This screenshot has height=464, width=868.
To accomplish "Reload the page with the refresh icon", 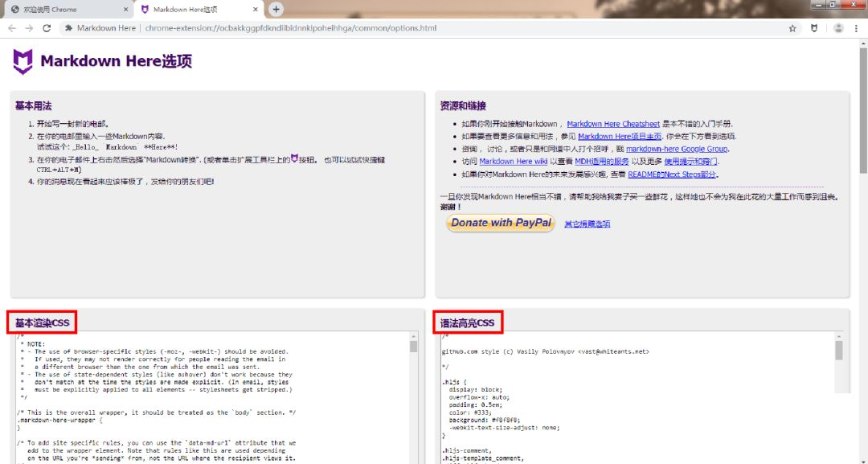I will (47, 27).
